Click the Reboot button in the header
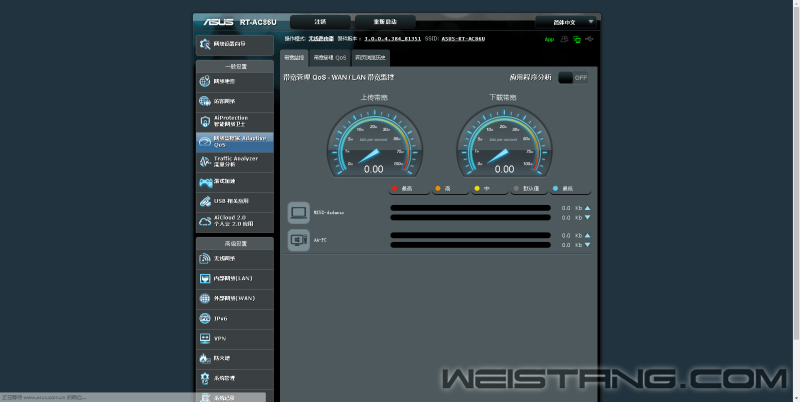 (385, 22)
